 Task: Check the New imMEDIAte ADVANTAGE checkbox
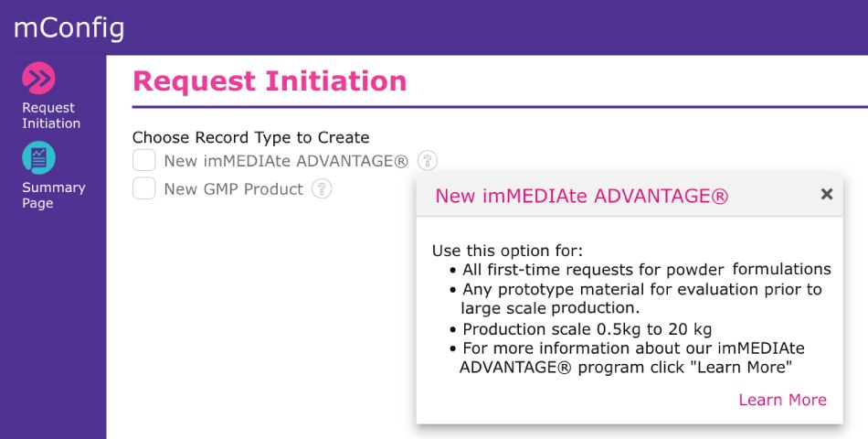pyautogui.click(x=144, y=161)
